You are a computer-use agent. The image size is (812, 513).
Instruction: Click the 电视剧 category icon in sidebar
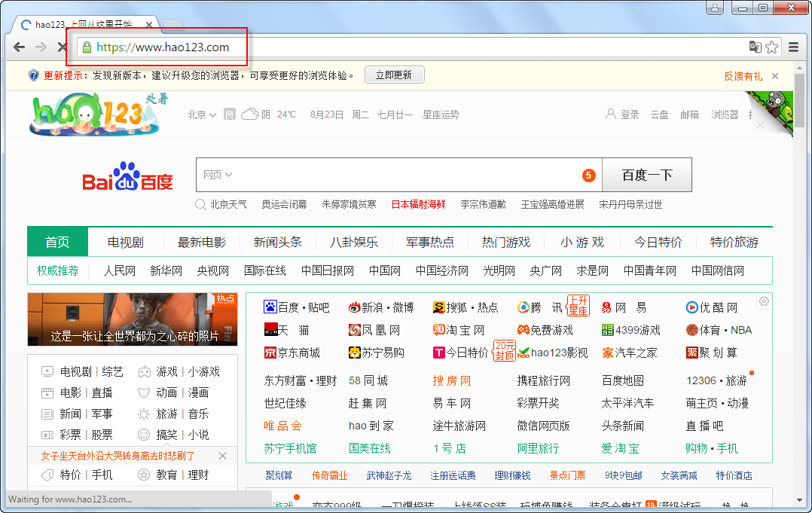[x=47, y=371]
